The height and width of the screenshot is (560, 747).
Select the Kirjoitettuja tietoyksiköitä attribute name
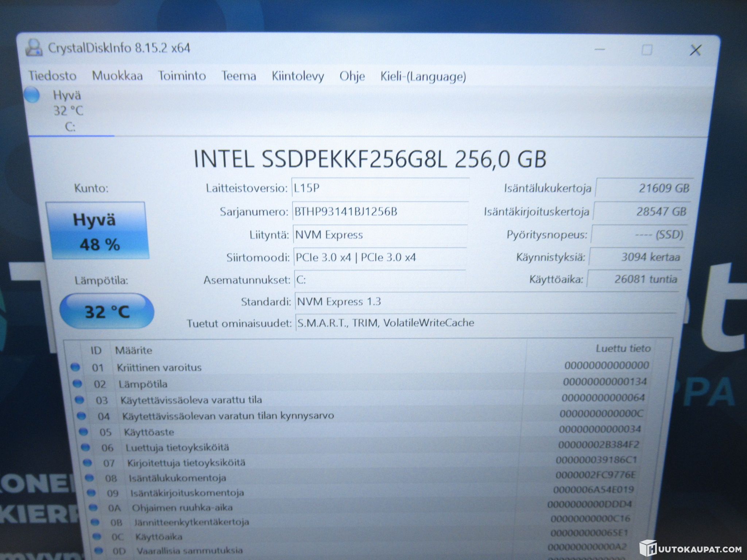click(186, 463)
